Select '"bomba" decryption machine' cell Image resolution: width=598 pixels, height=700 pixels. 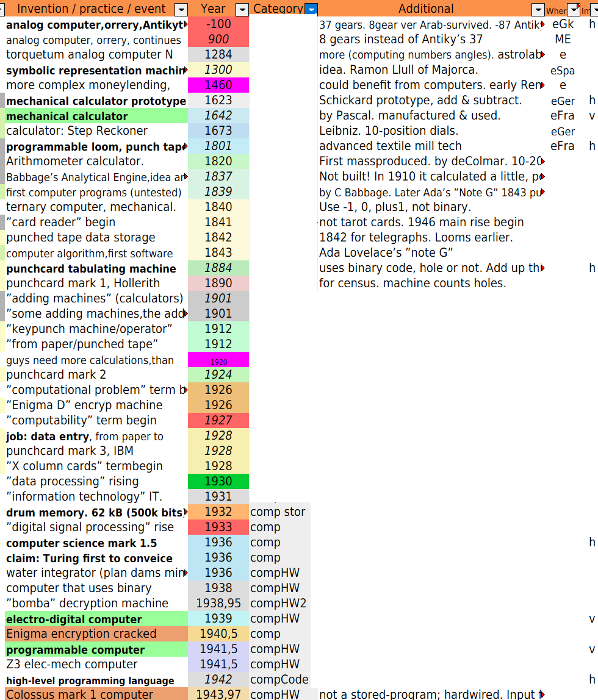[x=96, y=603]
